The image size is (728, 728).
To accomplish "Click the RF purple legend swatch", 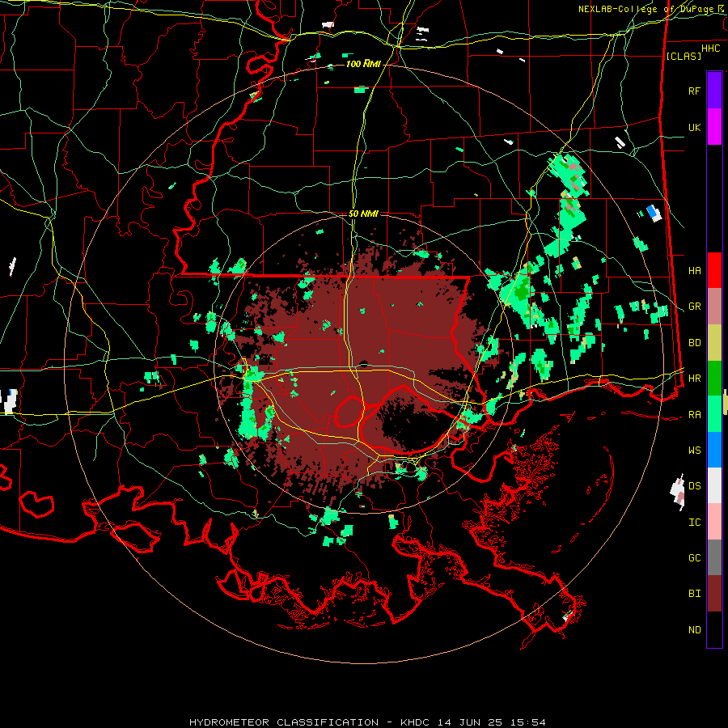I will coord(714,91).
